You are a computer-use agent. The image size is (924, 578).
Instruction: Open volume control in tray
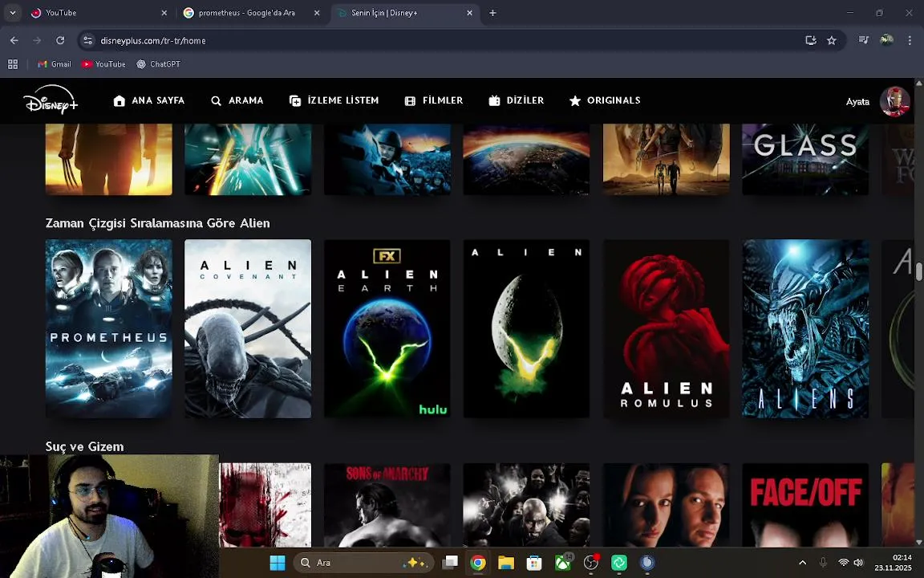click(x=858, y=563)
